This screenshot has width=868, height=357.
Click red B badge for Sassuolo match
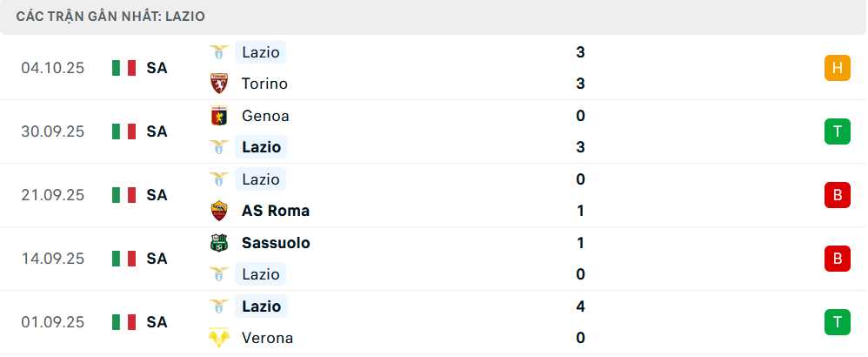837,259
